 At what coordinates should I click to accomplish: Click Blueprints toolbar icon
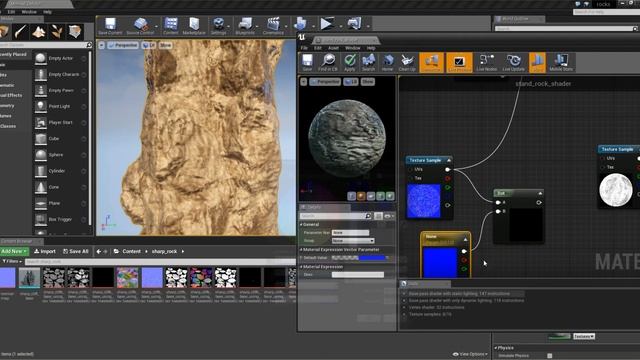click(245, 26)
